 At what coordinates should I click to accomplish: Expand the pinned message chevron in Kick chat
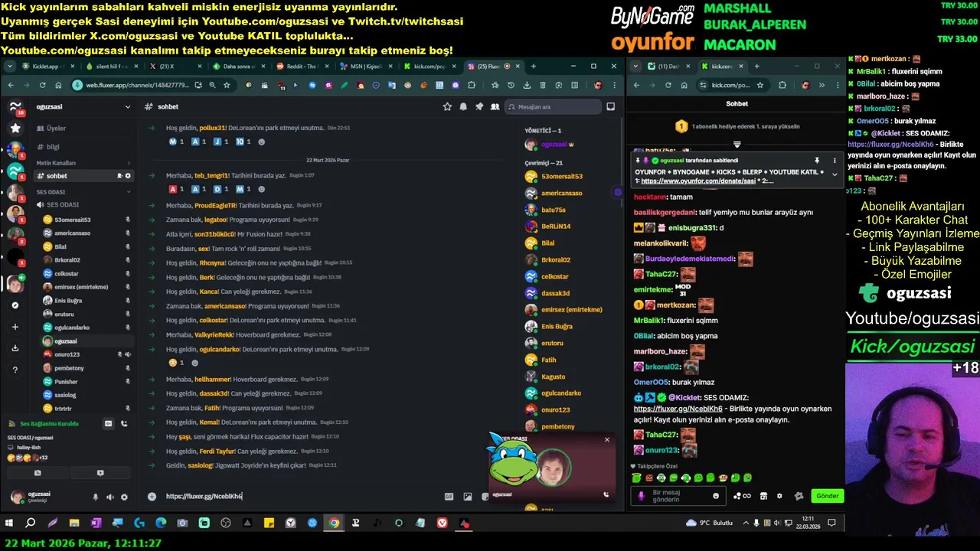coord(835,174)
